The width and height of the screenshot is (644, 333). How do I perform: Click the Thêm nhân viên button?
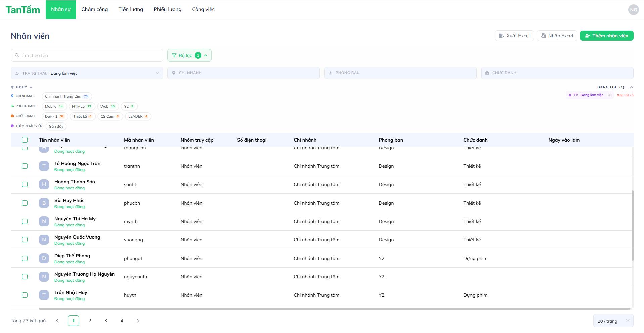point(606,36)
